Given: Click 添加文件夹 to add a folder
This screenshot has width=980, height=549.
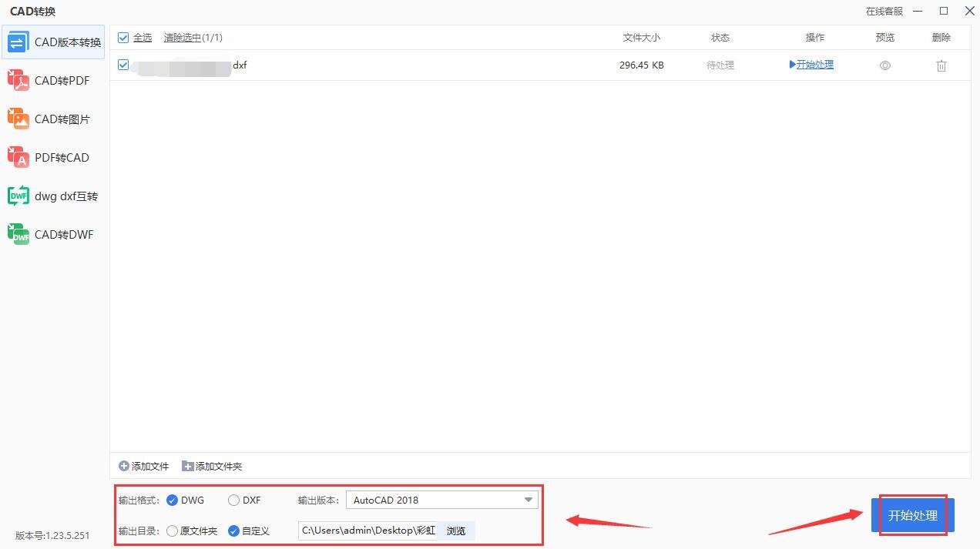Looking at the screenshot, I should tap(212, 467).
